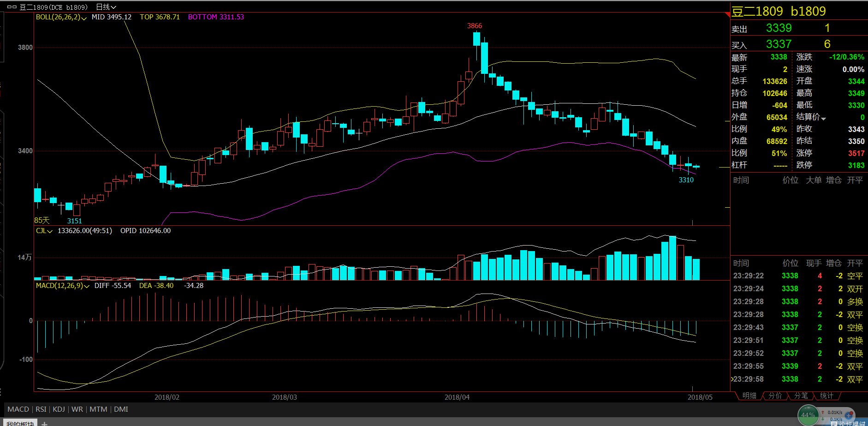Select the 我的板块 page tab

(x=20, y=423)
